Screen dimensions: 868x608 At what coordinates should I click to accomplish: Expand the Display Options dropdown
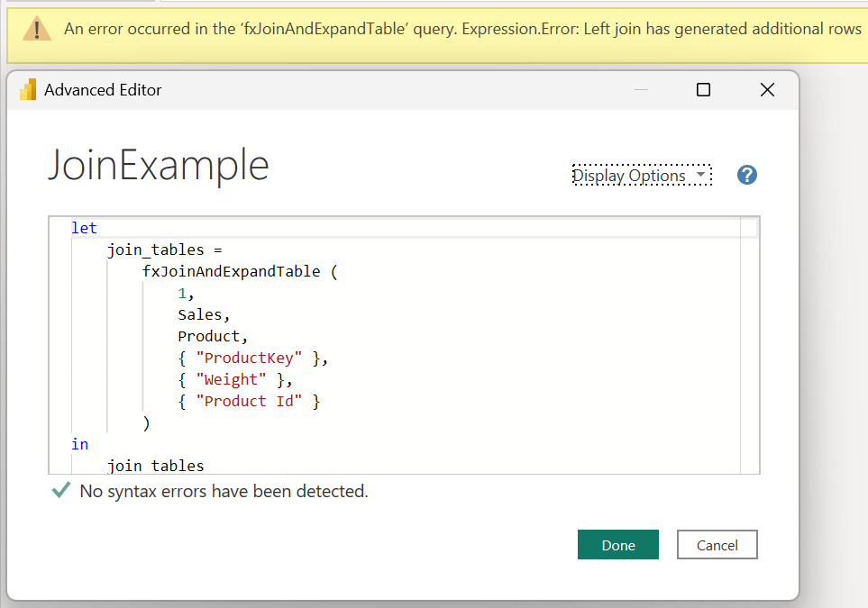642,176
